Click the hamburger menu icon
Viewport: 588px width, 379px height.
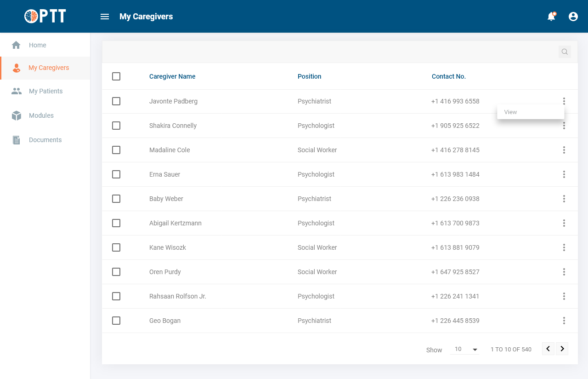pyautogui.click(x=105, y=17)
